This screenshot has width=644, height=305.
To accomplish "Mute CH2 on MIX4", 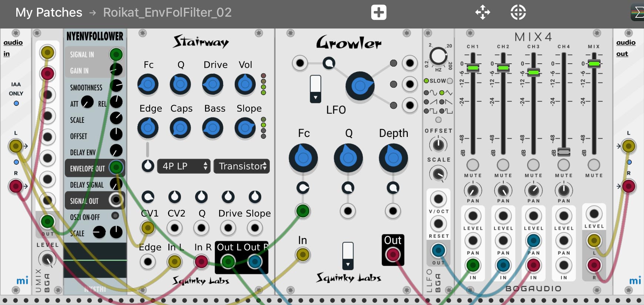I will click(x=503, y=165).
